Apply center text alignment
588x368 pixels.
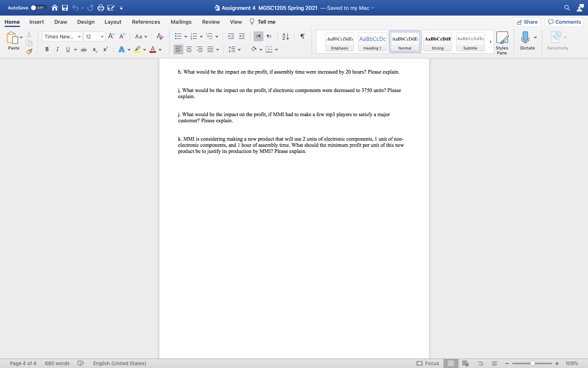(x=189, y=49)
